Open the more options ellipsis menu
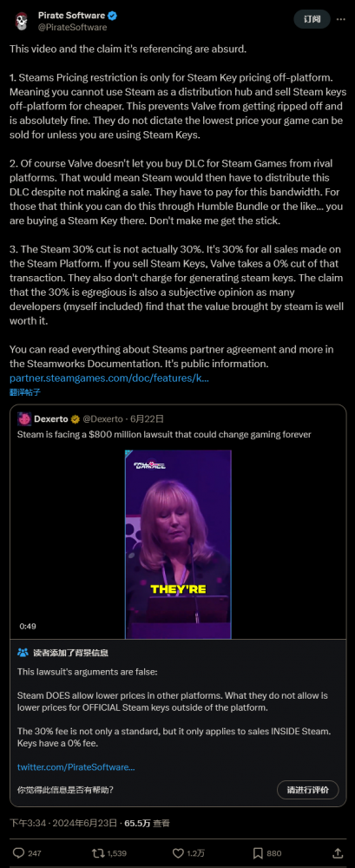The width and height of the screenshot is (355, 868). 339,19
